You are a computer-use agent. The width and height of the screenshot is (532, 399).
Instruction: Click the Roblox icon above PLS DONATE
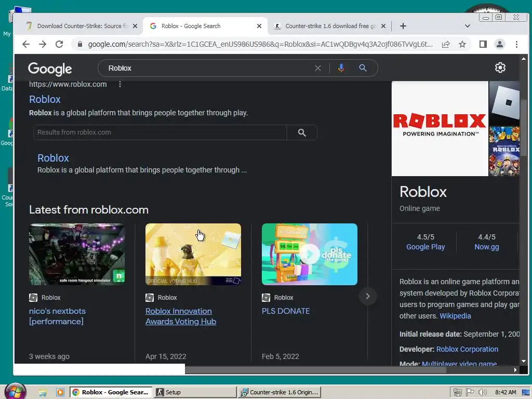266,298
